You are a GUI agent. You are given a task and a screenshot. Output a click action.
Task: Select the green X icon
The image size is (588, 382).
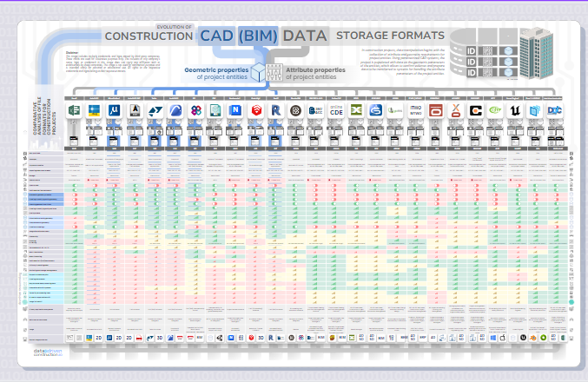356,110
